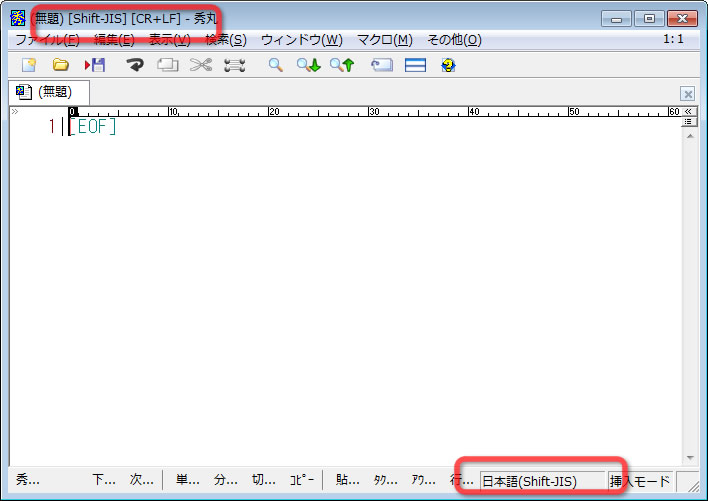Click the >> expander left of the ruler

[15, 111]
